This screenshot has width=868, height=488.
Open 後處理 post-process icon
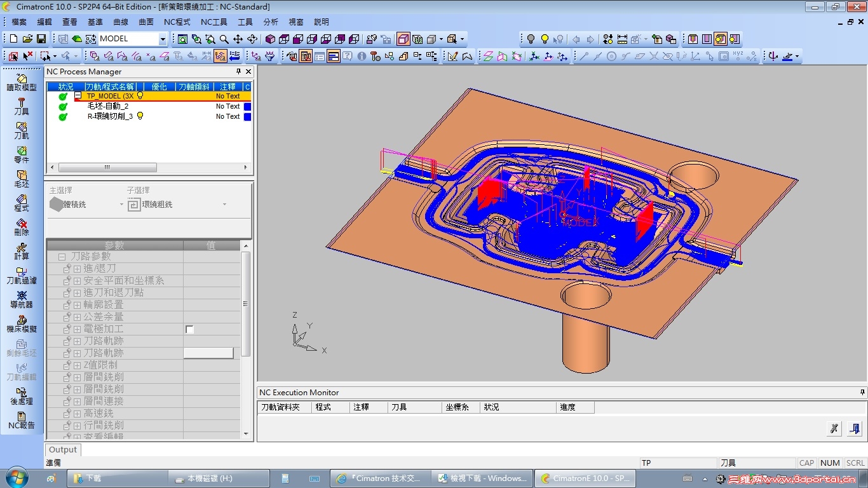pos(22,396)
